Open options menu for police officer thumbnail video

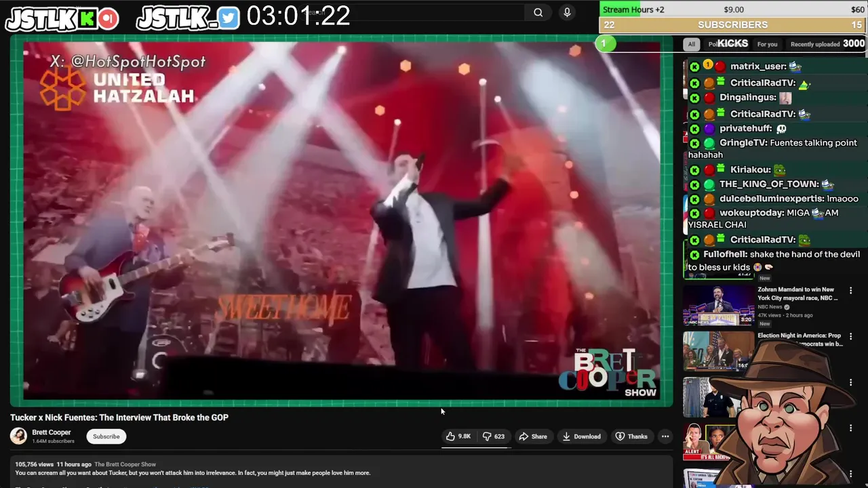tap(850, 382)
